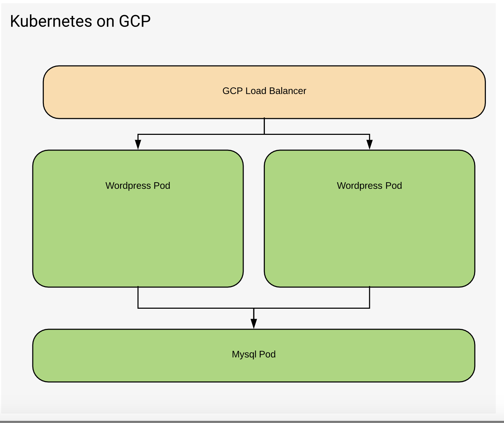Click the arrowhead entering the Mysql Pod
Screen dimensions: 504x423
tap(253, 325)
